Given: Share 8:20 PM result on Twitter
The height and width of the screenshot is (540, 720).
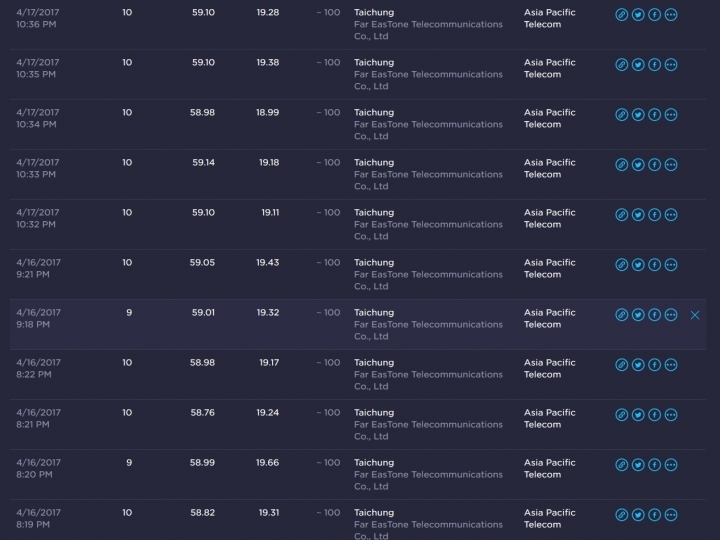Looking at the screenshot, I should (638, 465).
